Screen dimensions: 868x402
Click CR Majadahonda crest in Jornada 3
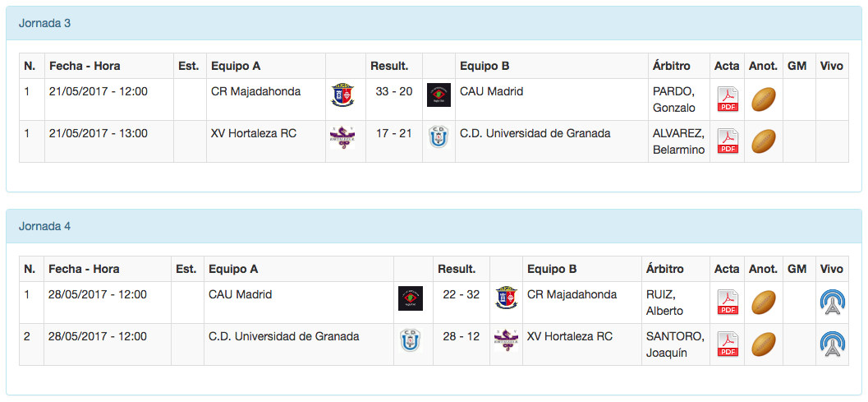pyautogui.click(x=342, y=95)
